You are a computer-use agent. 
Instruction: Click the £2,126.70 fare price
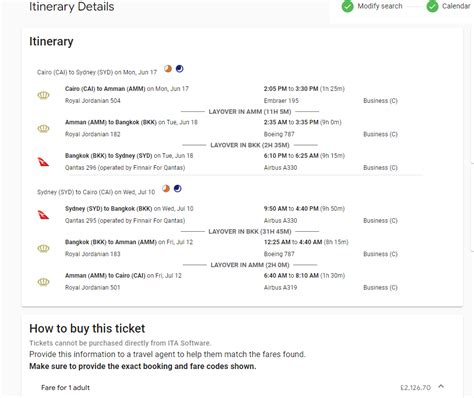[x=415, y=388]
